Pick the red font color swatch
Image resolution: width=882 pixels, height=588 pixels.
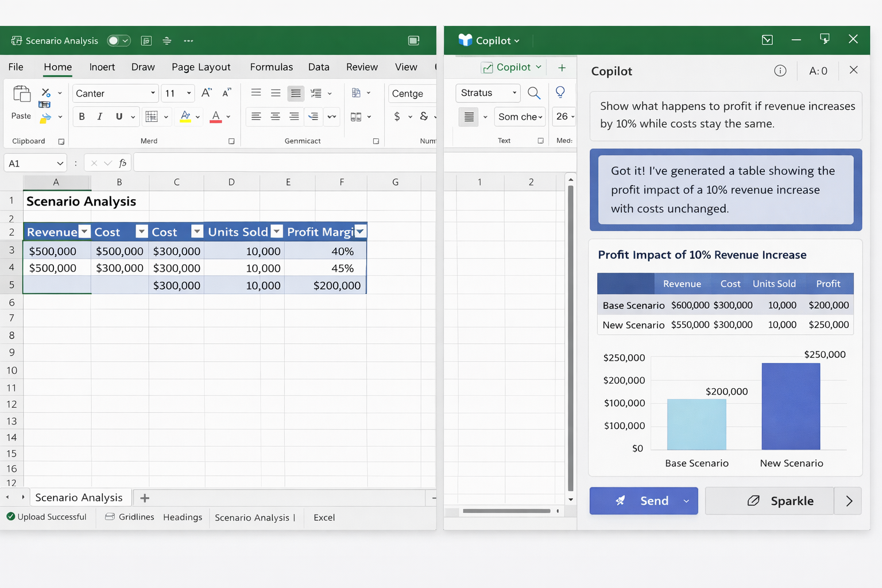(x=216, y=117)
